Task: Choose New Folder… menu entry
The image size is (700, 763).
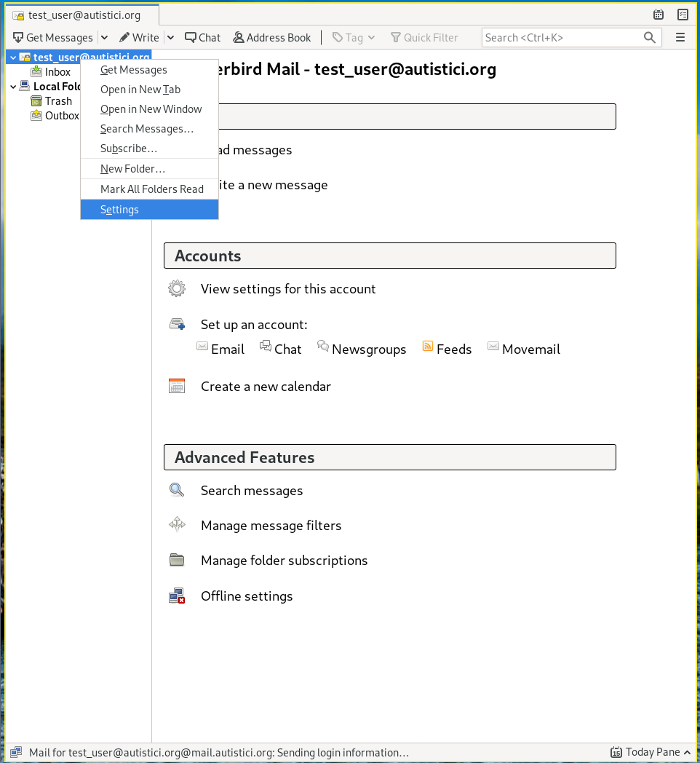Action: (x=149, y=169)
